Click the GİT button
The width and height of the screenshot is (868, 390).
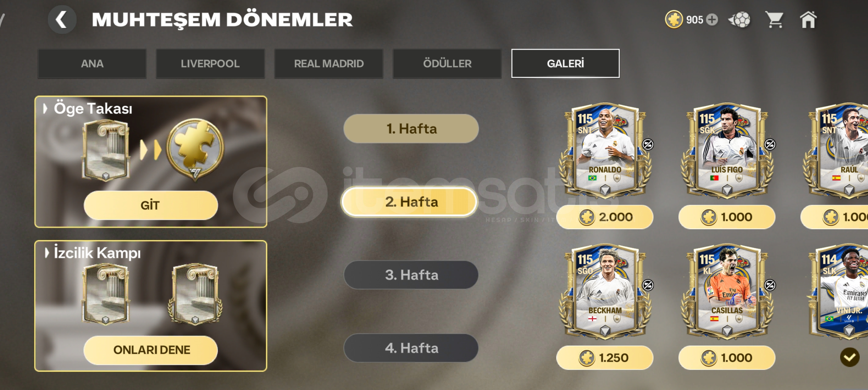(x=150, y=205)
